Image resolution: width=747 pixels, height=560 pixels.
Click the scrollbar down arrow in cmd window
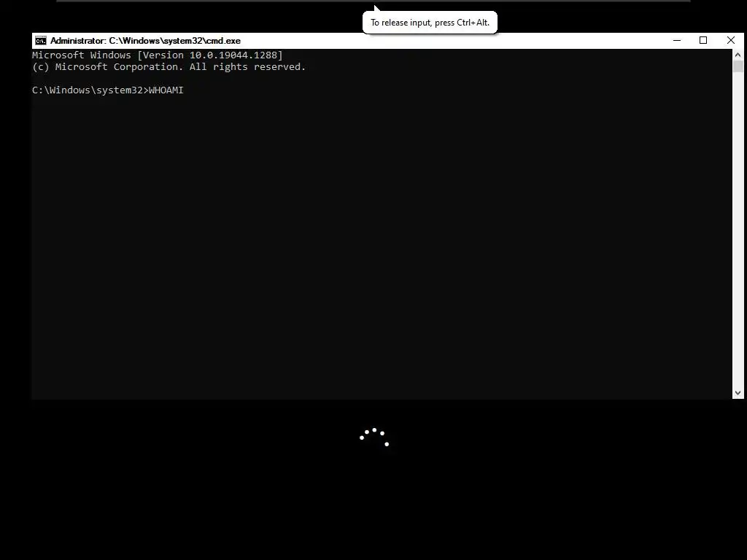[x=738, y=393]
